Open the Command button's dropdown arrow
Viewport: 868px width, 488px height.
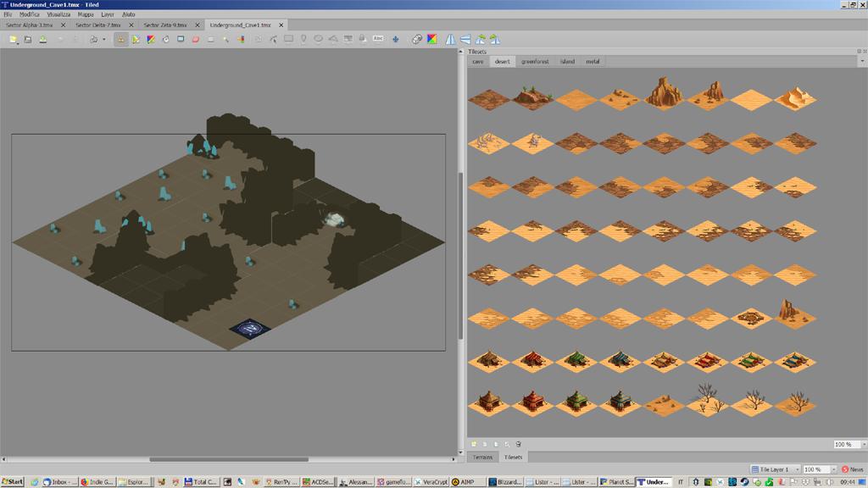click(x=104, y=39)
